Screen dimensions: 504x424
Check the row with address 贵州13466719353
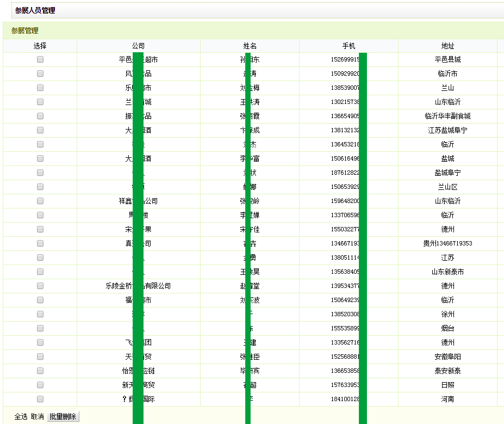pos(40,243)
